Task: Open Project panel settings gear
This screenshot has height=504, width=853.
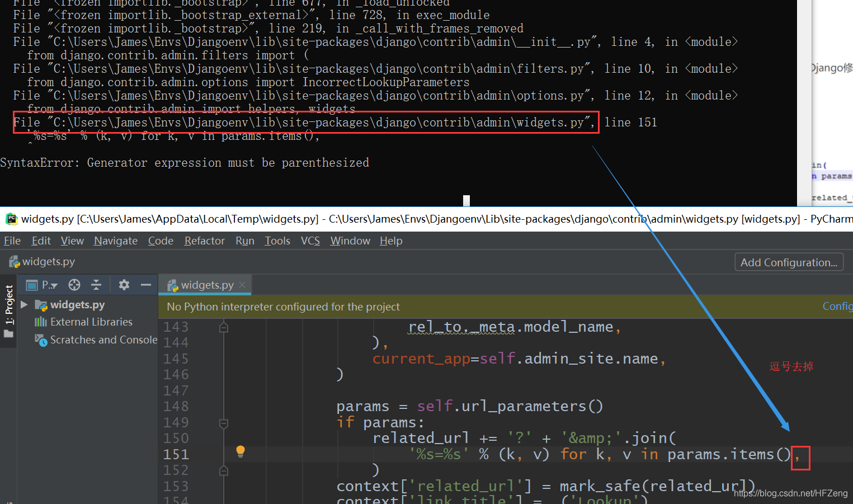Action: point(124,285)
